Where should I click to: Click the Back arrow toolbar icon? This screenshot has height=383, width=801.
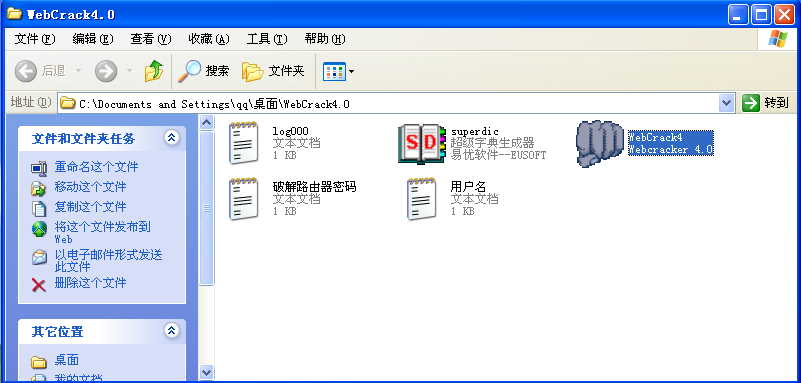click(26, 71)
